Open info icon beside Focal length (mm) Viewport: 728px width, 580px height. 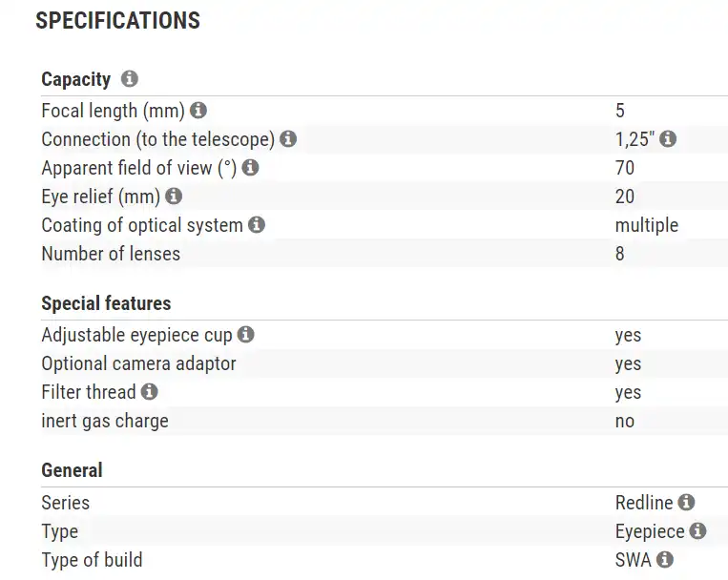pos(198,111)
